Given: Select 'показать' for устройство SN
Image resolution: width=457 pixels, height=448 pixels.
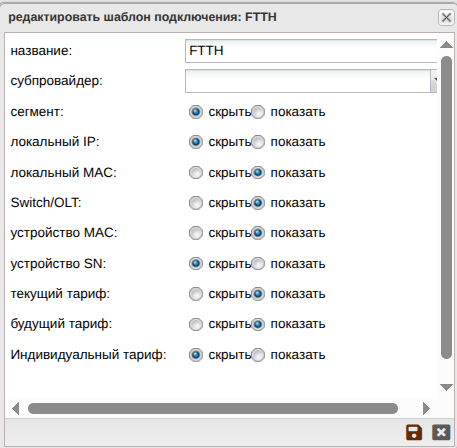Looking at the screenshot, I should [258, 264].
